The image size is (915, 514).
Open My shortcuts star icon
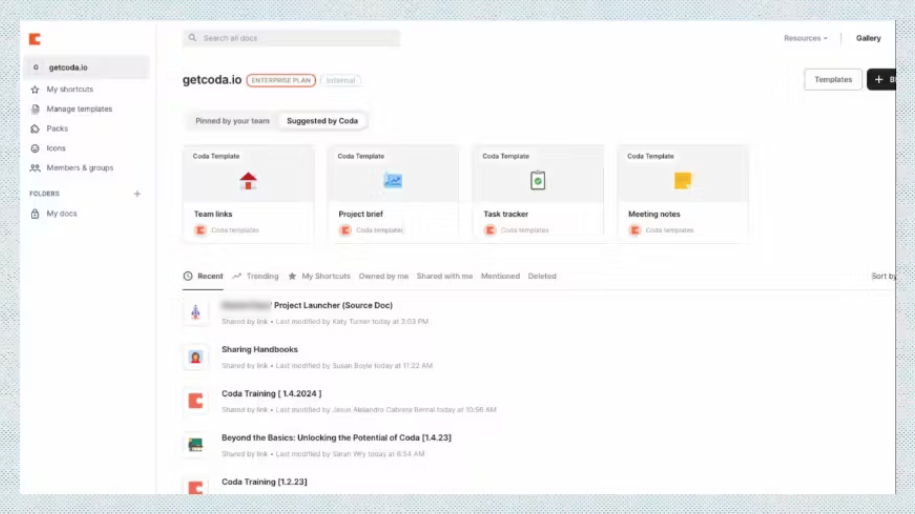(35, 89)
